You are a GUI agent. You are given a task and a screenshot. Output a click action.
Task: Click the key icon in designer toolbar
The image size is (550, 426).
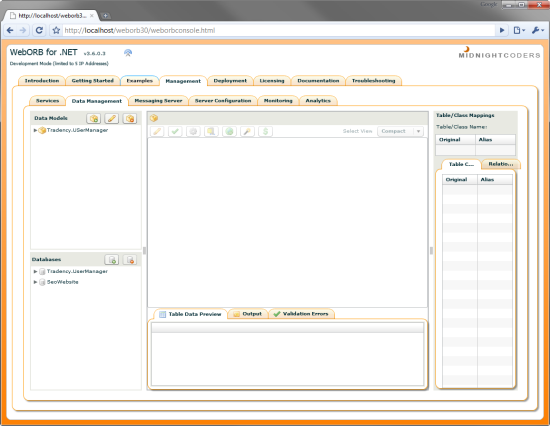tap(247, 131)
